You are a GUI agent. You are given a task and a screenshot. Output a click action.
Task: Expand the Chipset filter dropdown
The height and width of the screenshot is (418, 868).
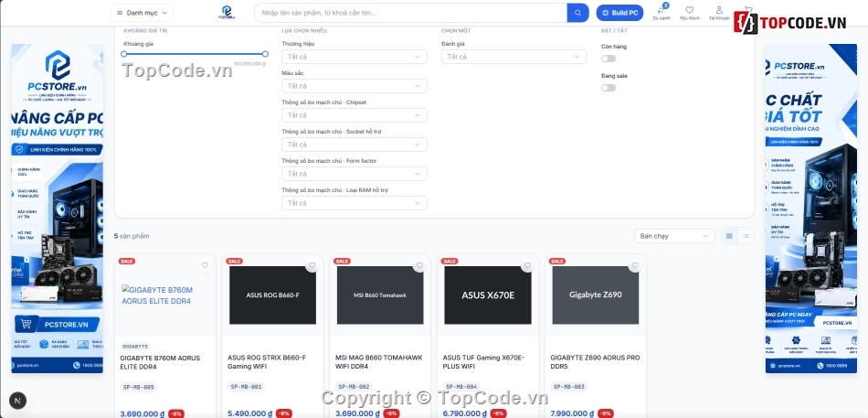point(355,115)
